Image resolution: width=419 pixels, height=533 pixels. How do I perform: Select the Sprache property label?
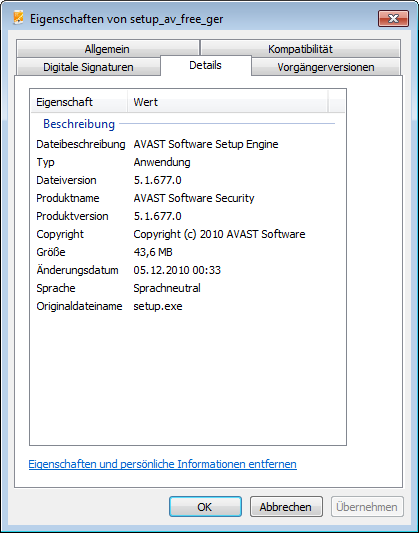[x=56, y=288]
